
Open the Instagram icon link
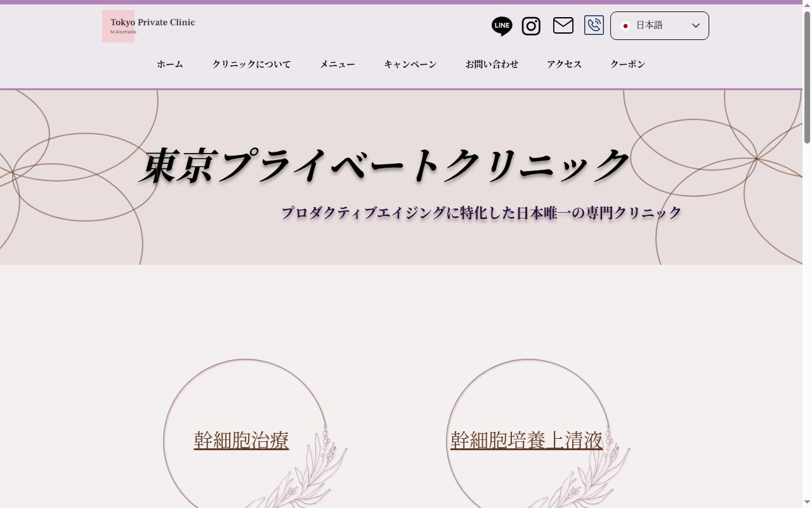pos(531,26)
